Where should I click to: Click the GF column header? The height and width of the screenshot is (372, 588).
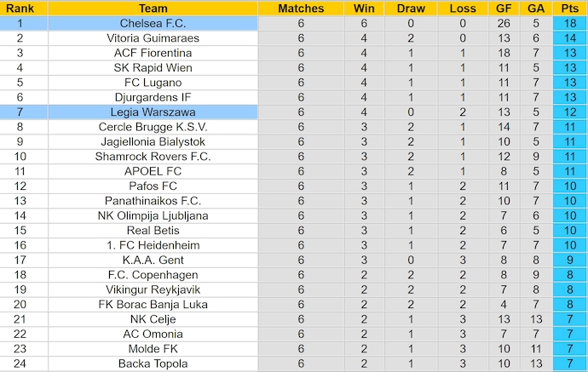504,9
